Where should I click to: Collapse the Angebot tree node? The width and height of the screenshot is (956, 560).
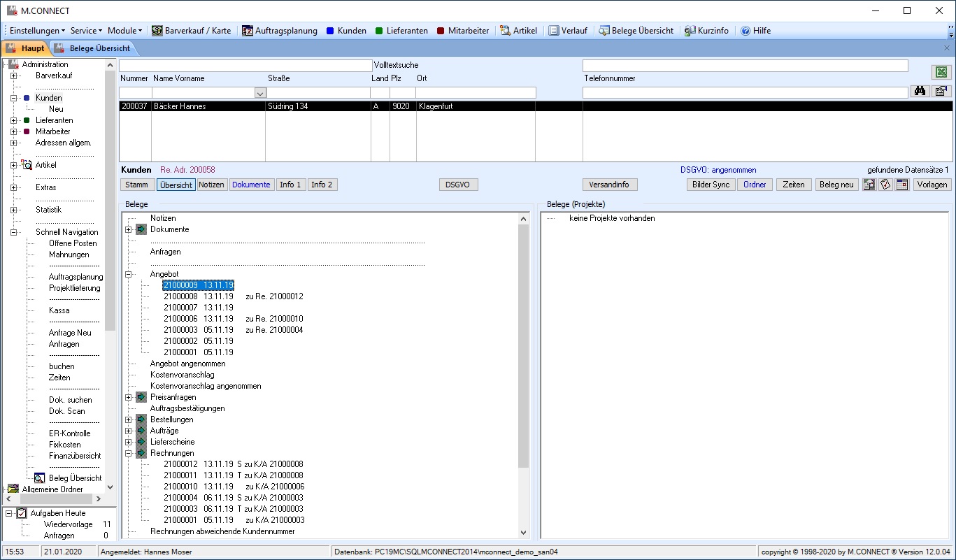pos(129,275)
